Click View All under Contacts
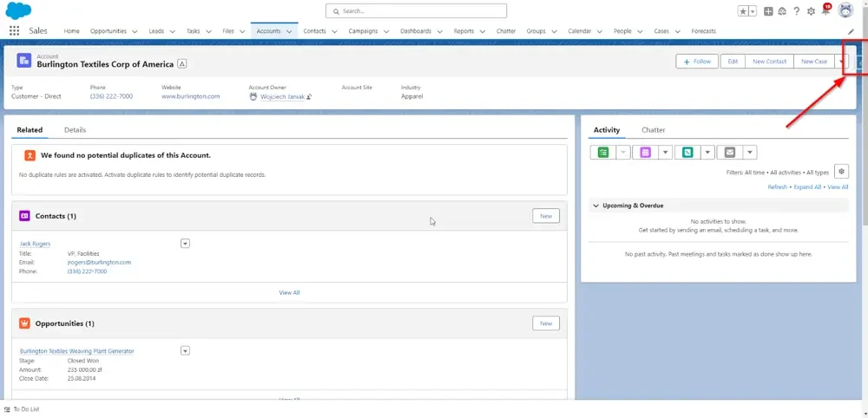The height and width of the screenshot is (418, 868). (x=289, y=292)
